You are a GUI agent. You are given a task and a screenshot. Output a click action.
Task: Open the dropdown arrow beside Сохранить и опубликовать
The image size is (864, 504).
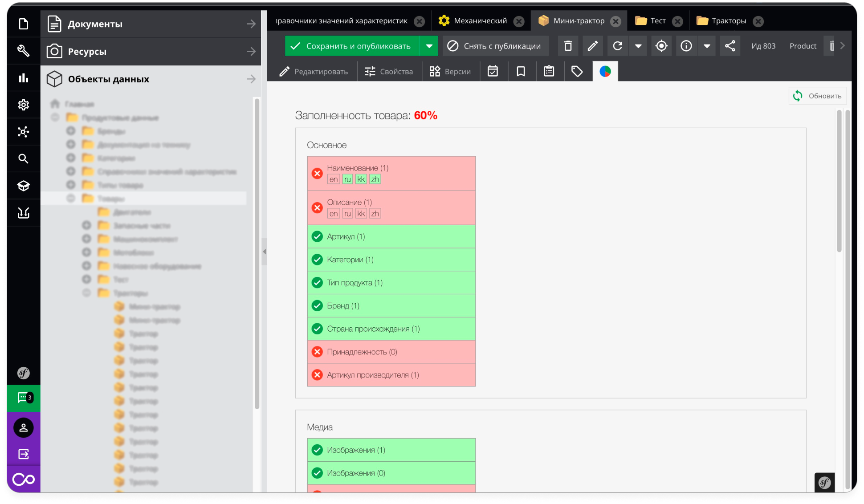[x=429, y=46]
